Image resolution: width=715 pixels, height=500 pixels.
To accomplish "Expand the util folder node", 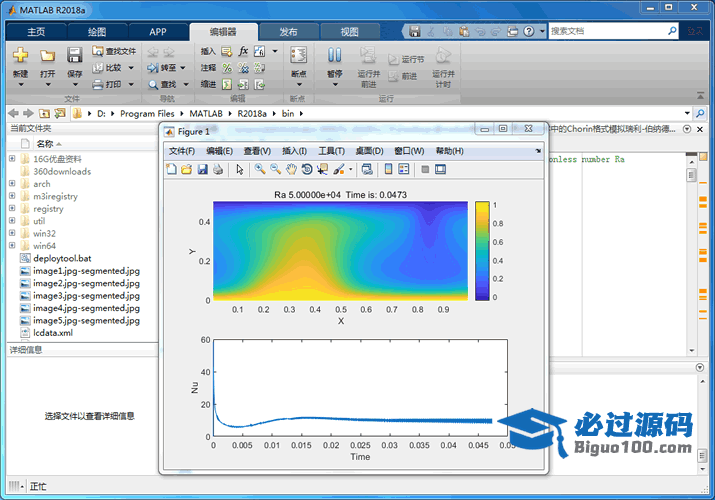I will pyautogui.click(x=12, y=221).
